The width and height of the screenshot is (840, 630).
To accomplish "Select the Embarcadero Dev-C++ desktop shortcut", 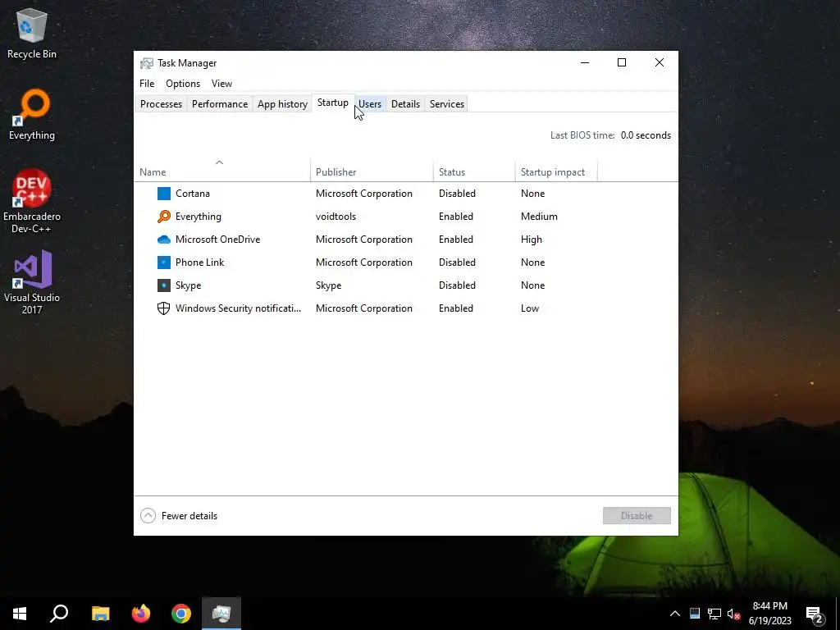I will pyautogui.click(x=32, y=202).
